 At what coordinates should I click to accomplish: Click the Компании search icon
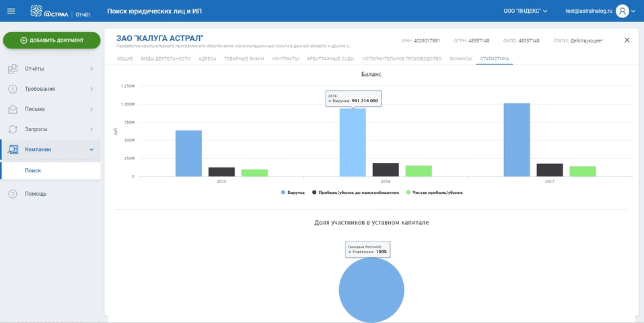[13, 149]
